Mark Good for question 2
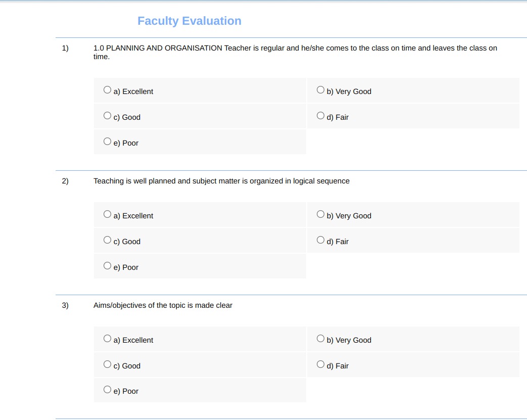This screenshot has height=420, width=527. (x=107, y=240)
